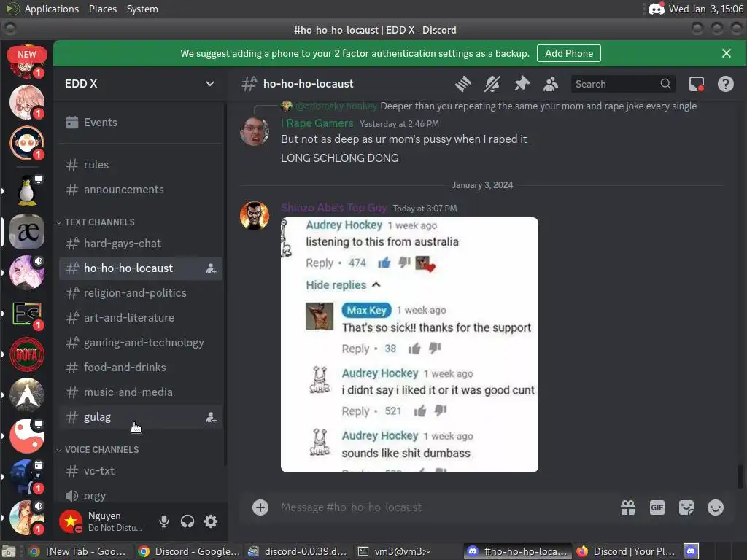This screenshot has height=560, width=747.
Task: Open pinned messages pin icon
Action: pyautogui.click(x=522, y=84)
